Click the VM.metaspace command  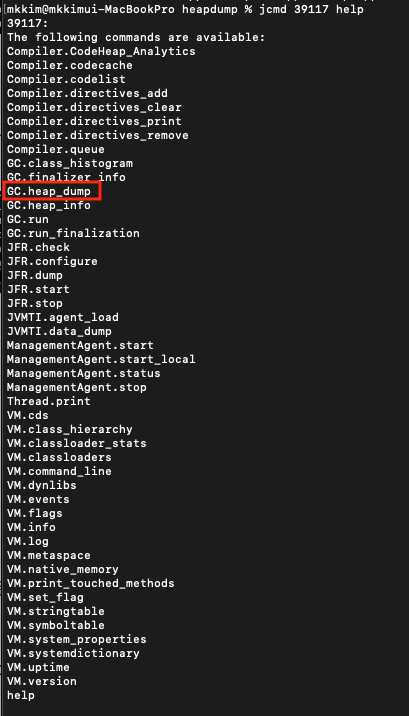pyautogui.click(x=49, y=555)
